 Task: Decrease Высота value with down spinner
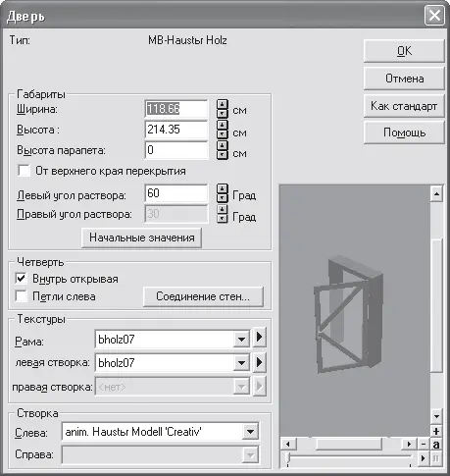click(223, 134)
